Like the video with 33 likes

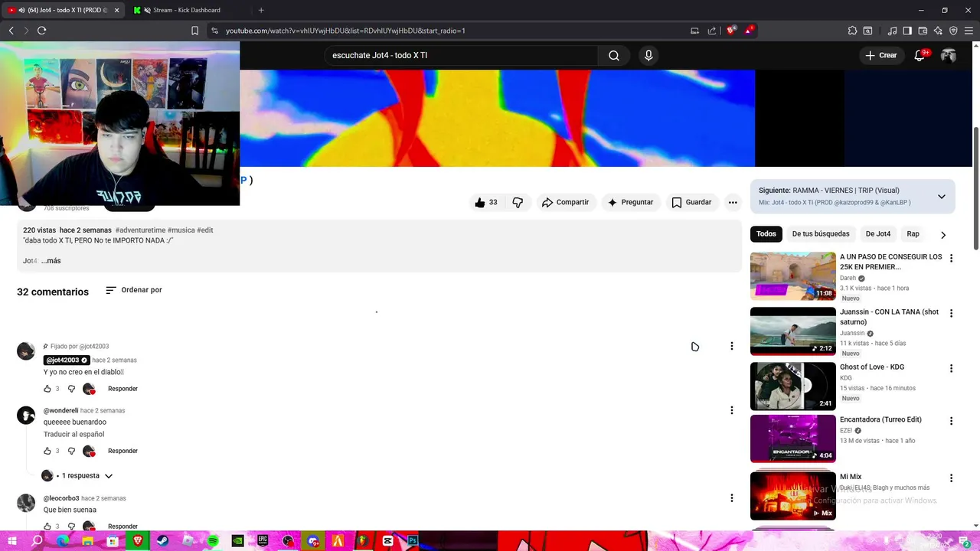pyautogui.click(x=485, y=202)
